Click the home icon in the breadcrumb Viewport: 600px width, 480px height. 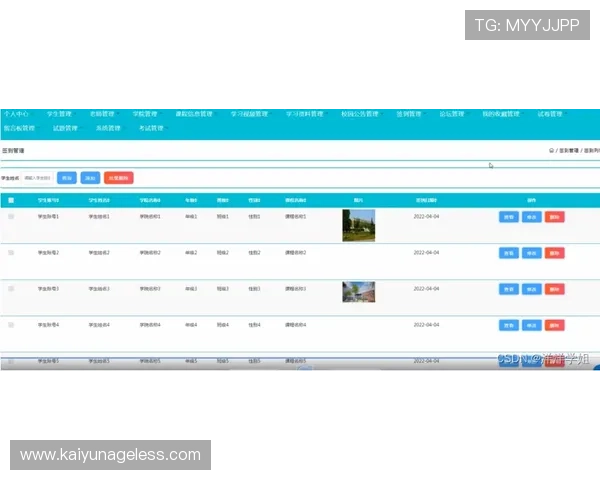point(551,150)
